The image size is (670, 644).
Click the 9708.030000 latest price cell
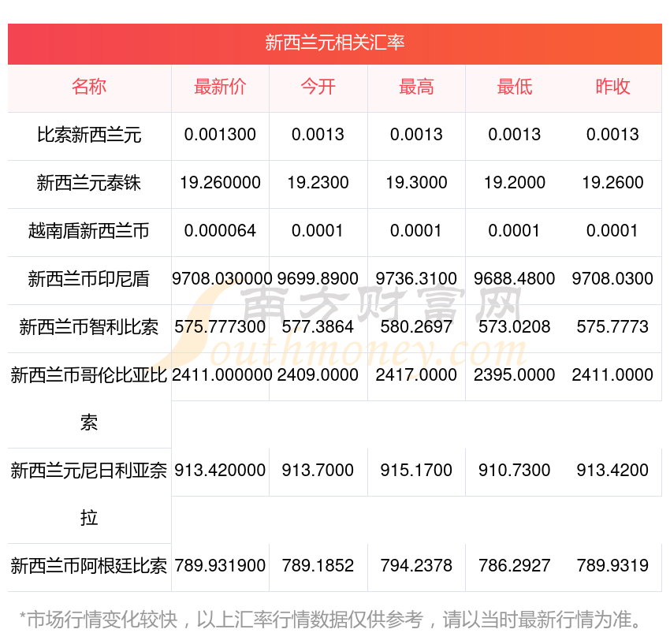tap(221, 278)
